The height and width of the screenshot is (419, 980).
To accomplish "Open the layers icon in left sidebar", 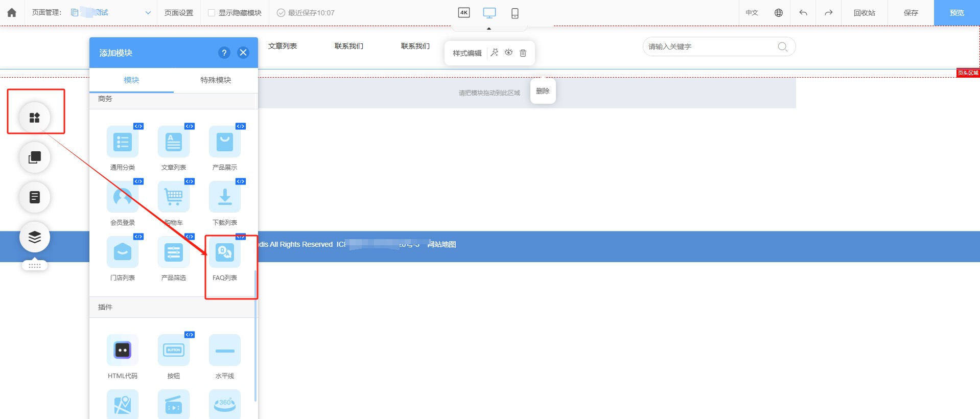I will coord(35,237).
